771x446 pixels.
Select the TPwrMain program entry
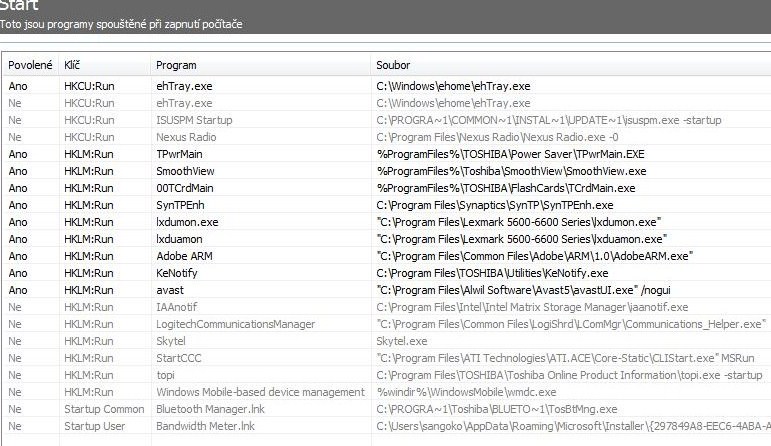coord(179,154)
